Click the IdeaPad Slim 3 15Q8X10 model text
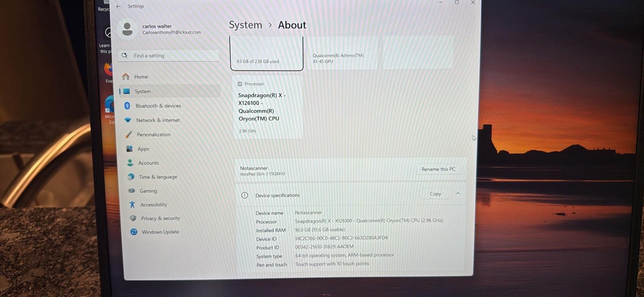Viewport: 644px width, 297px height. pyautogui.click(x=262, y=174)
